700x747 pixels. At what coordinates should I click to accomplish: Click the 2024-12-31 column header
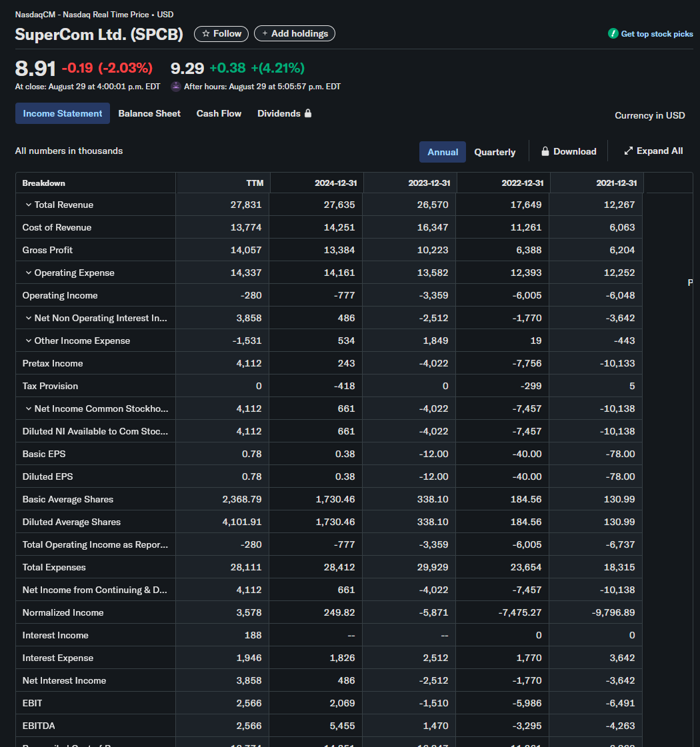click(x=335, y=183)
